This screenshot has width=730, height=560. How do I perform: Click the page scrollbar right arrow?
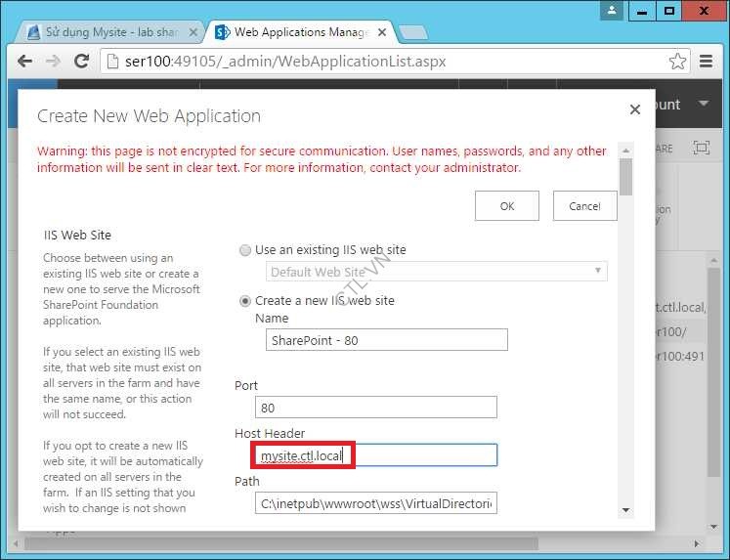[697, 543]
